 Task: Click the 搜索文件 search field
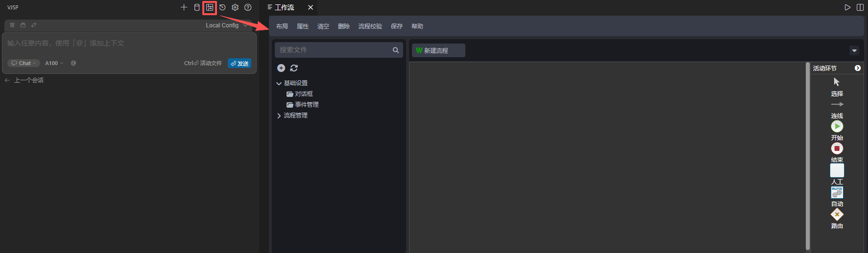click(x=334, y=50)
